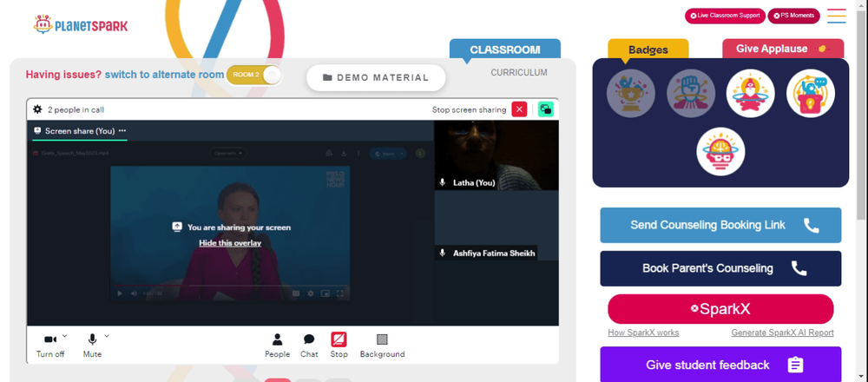Click the clipboard icon on feedback button
868x382 pixels.
(x=795, y=365)
